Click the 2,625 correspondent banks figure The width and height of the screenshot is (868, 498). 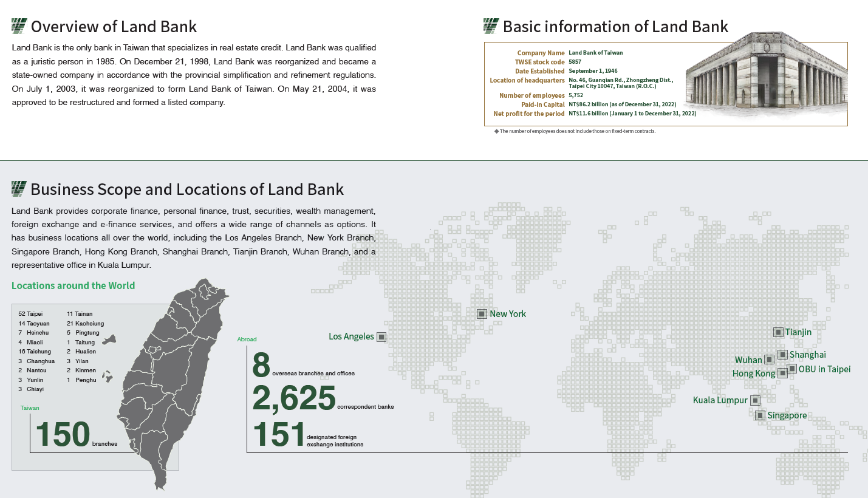(x=295, y=398)
